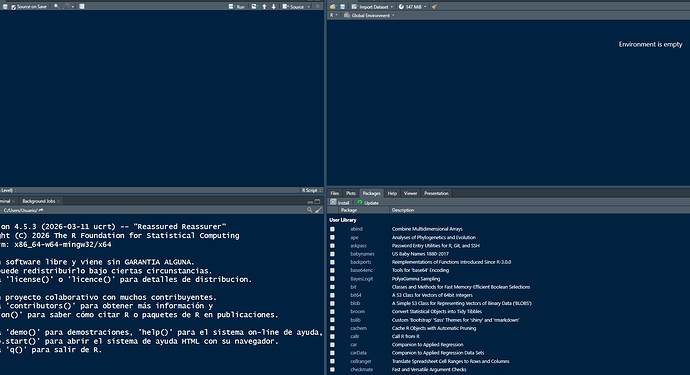Open the callr package link

355,336
